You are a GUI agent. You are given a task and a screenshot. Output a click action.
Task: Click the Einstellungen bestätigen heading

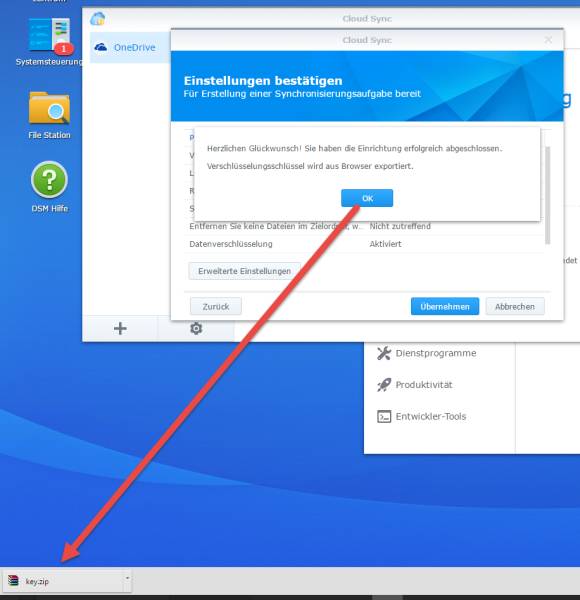263,81
